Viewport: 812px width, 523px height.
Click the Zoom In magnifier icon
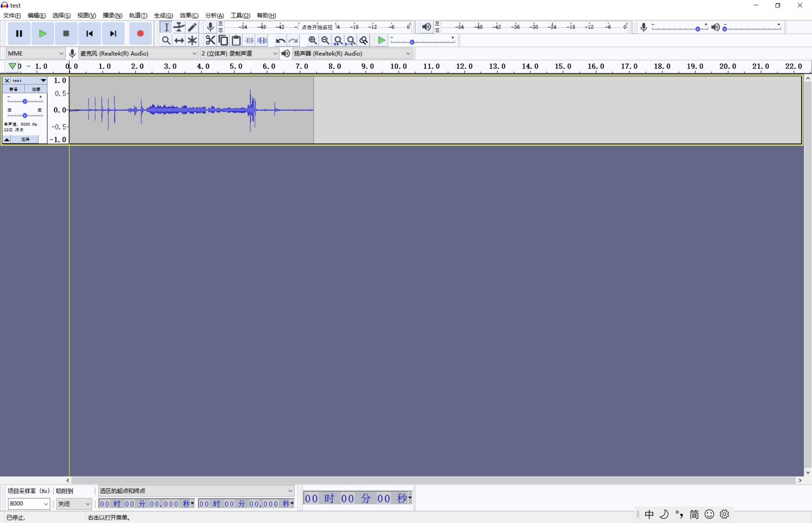(312, 40)
